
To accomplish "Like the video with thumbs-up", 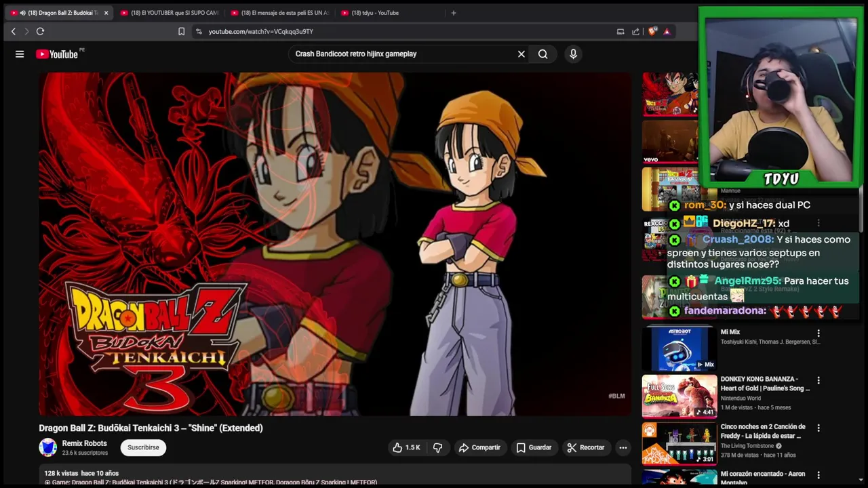I will pos(406,447).
